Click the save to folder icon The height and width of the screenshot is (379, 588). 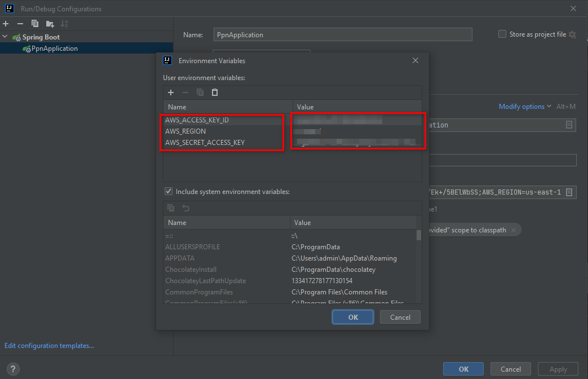coord(50,24)
